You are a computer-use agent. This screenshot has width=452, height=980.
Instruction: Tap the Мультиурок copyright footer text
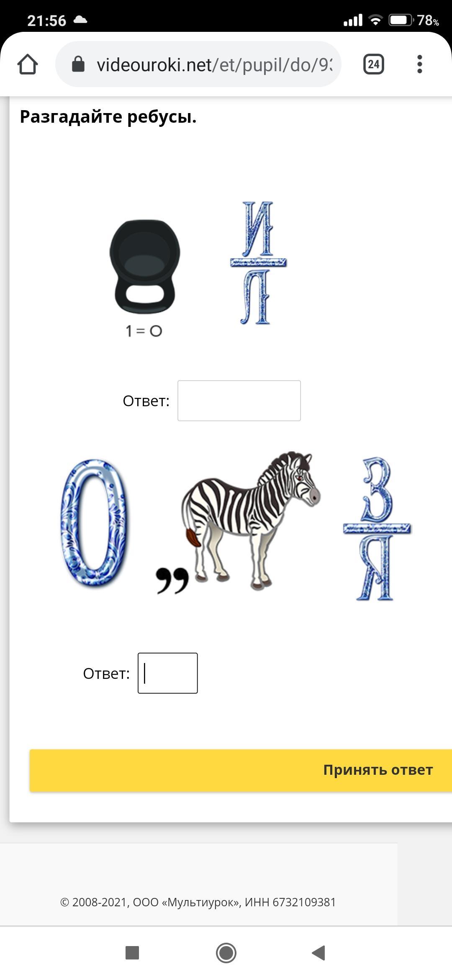pos(198,902)
